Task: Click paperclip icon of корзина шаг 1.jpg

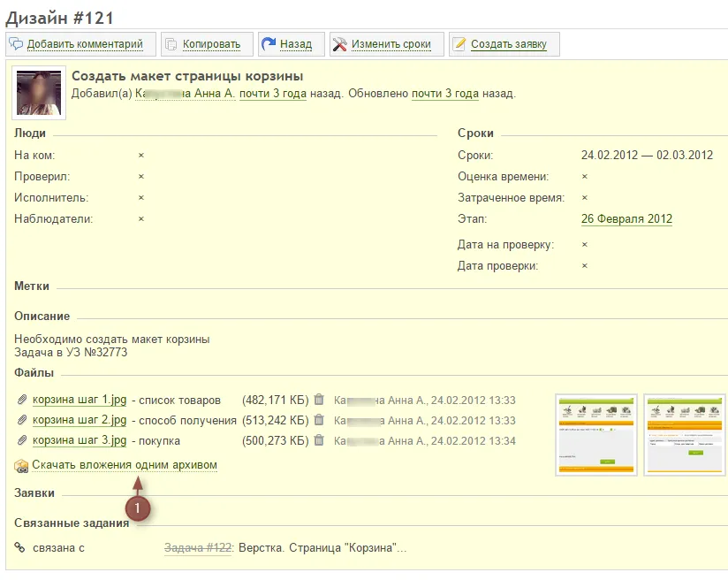Action: click(22, 400)
